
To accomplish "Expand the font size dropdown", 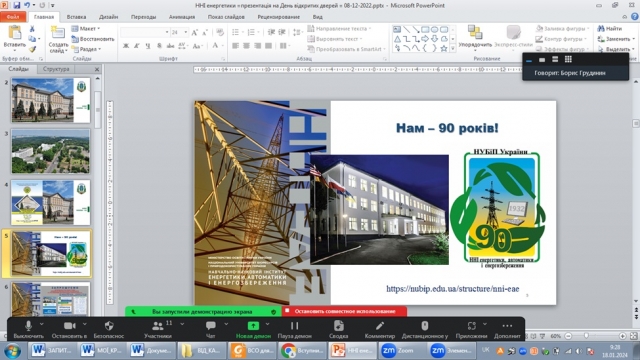I will (x=186, y=32).
